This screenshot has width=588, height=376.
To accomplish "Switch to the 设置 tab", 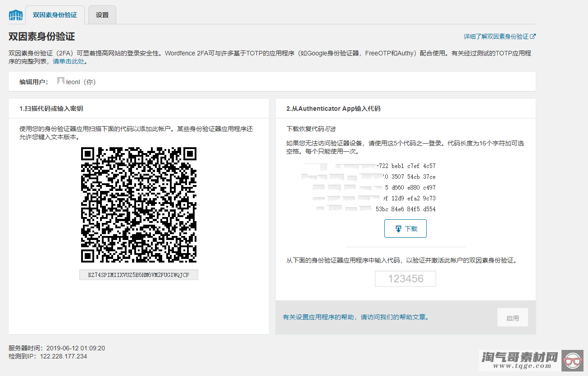I will point(102,15).
